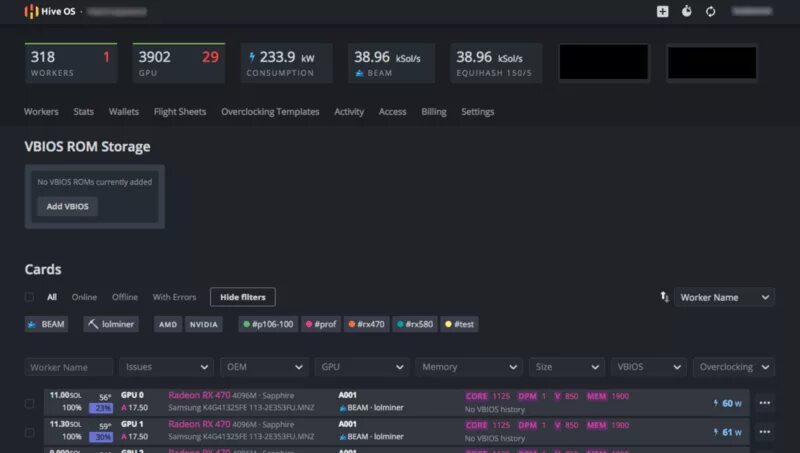The height and width of the screenshot is (453, 800).
Task: Open the Flight Sheets tab
Action: 180,111
